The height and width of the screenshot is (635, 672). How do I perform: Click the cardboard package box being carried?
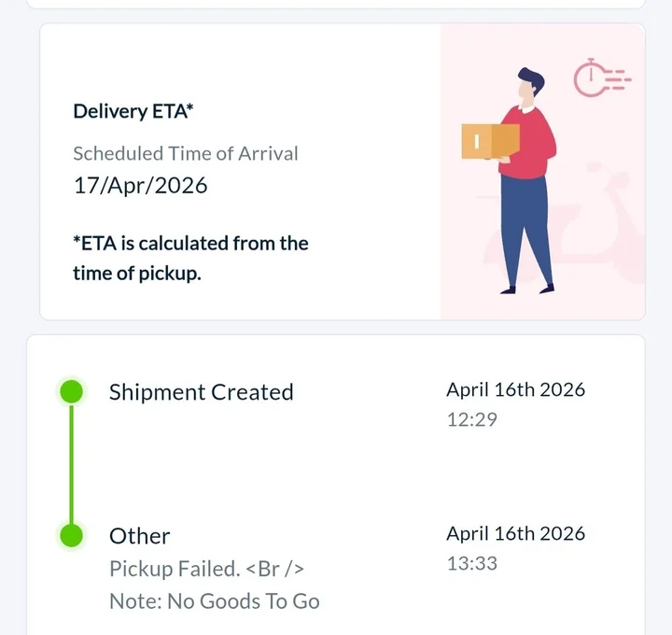coord(489,141)
